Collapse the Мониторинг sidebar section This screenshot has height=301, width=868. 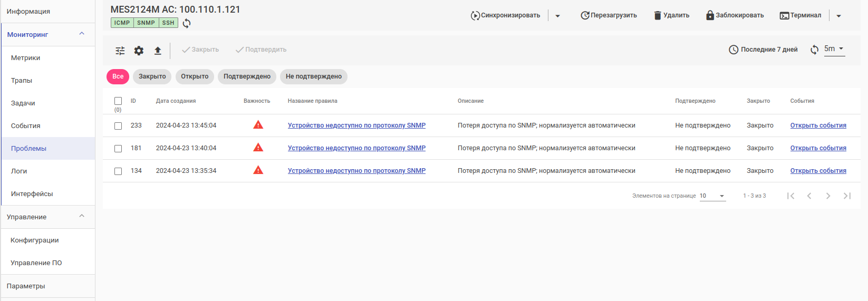(82, 34)
